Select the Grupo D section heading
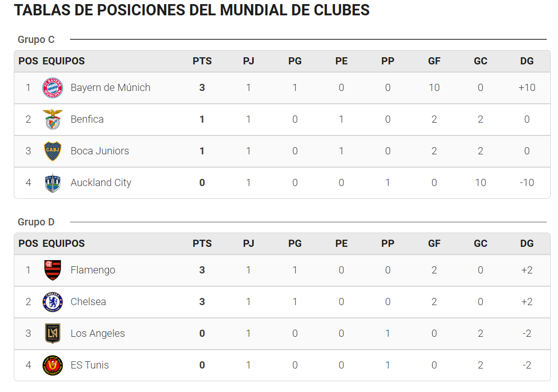558x392 pixels. click(36, 222)
